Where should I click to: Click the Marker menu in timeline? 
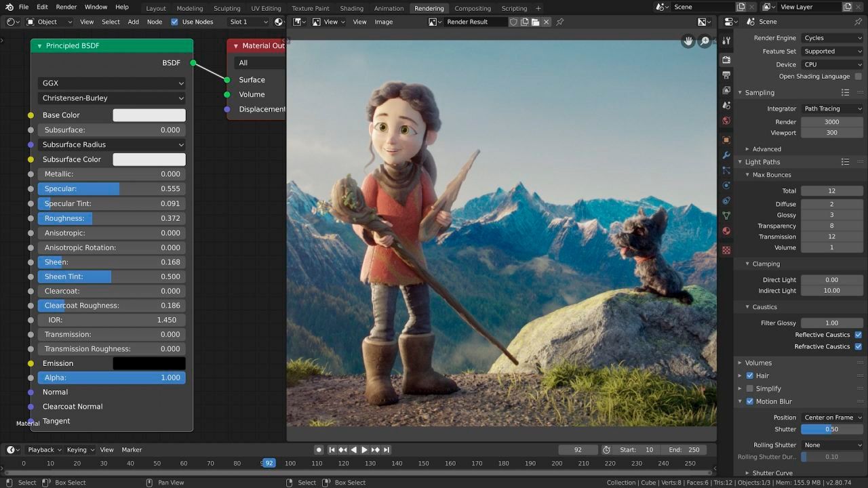(132, 449)
